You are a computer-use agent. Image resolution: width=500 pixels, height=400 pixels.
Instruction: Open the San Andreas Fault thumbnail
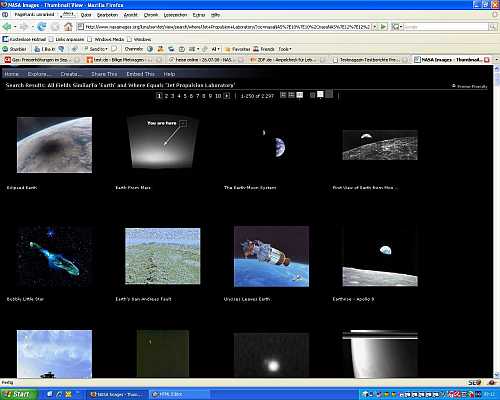pos(163,256)
